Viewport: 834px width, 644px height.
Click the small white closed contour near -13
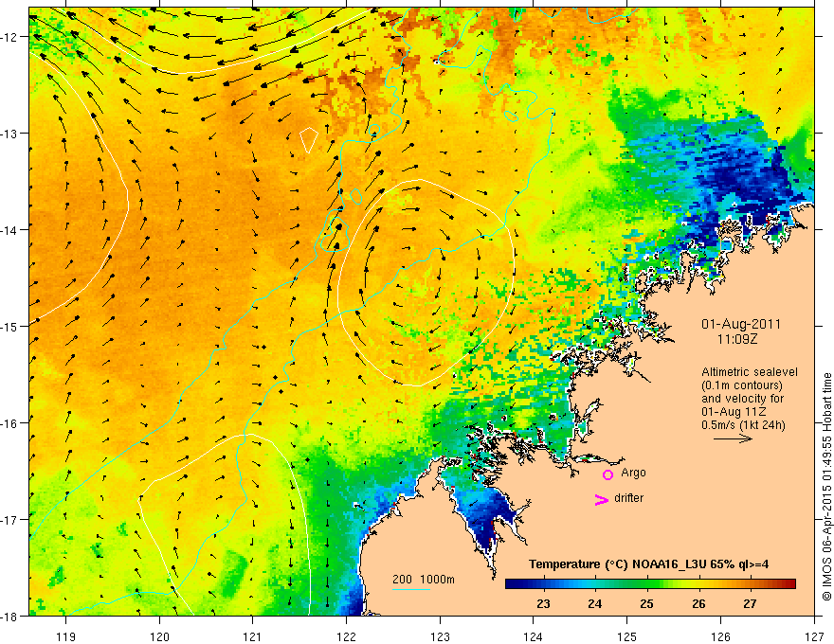[309, 139]
